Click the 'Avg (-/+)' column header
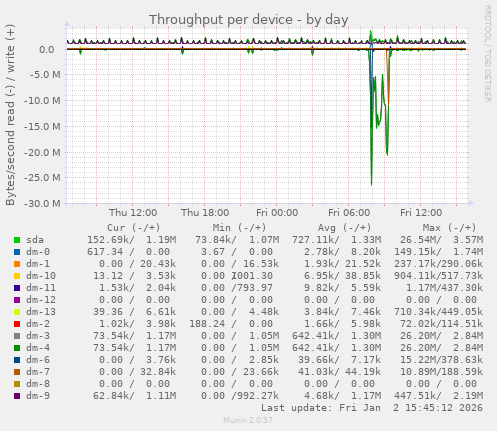Image resolution: width=497 pixels, height=431 pixels. point(344,228)
